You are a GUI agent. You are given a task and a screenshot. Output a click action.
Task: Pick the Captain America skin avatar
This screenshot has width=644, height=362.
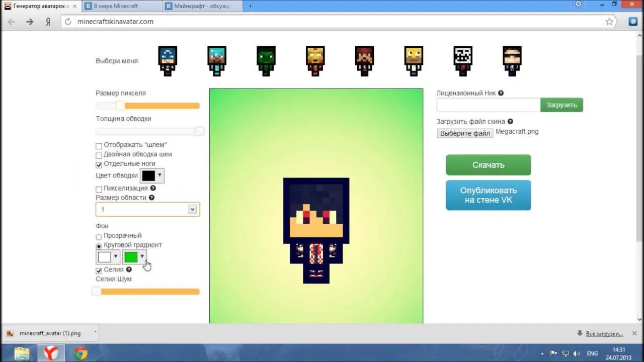(168, 61)
